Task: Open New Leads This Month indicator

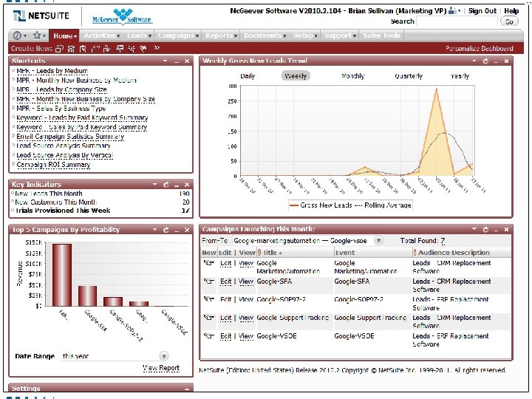Action: point(49,194)
